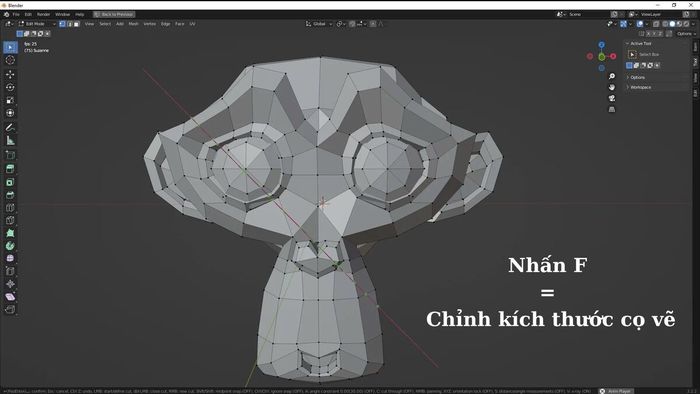This screenshot has width=700, height=394.
Task: Open the editor type dropdown
Action: (8, 24)
